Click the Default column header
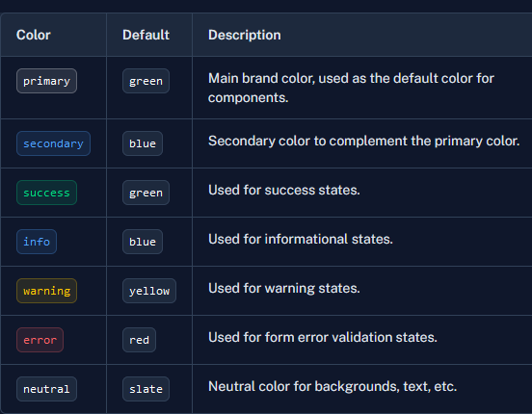Screen dimensions: 532x414 pyautogui.click(x=146, y=35)
